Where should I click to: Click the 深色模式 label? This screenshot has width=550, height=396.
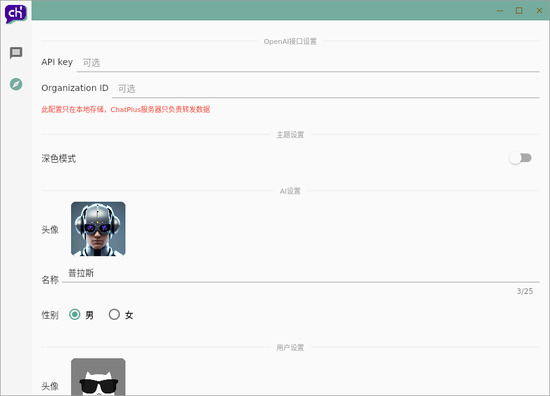(59, 159)
